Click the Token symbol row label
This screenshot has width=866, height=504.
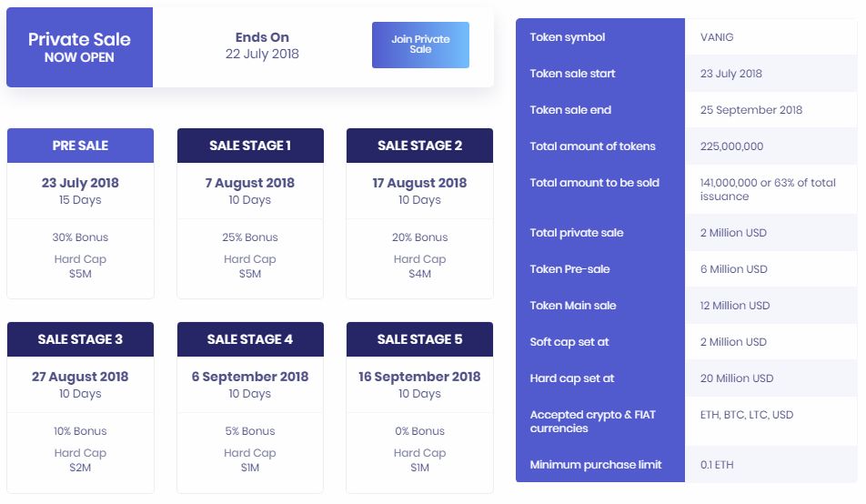[x=568, y=37]
